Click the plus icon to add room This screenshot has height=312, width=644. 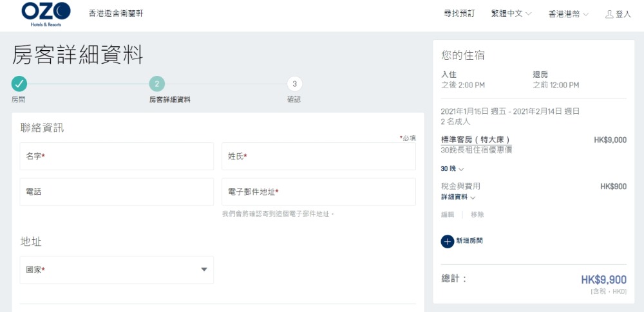448,241
